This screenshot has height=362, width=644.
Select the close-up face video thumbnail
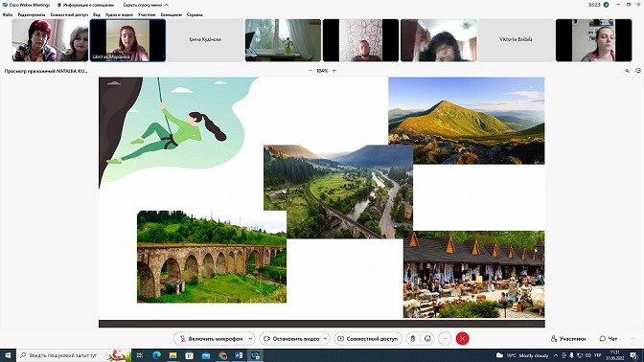coord(439,40)
